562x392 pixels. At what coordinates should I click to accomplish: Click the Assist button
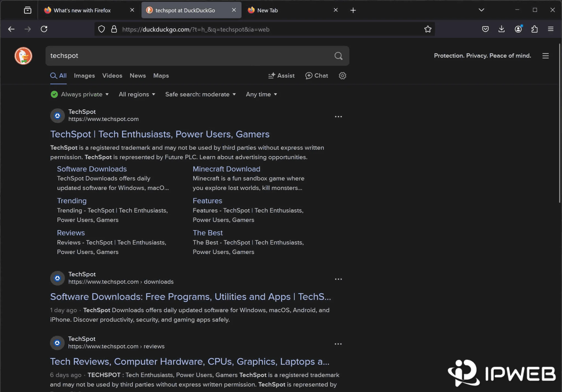point(281,76)
